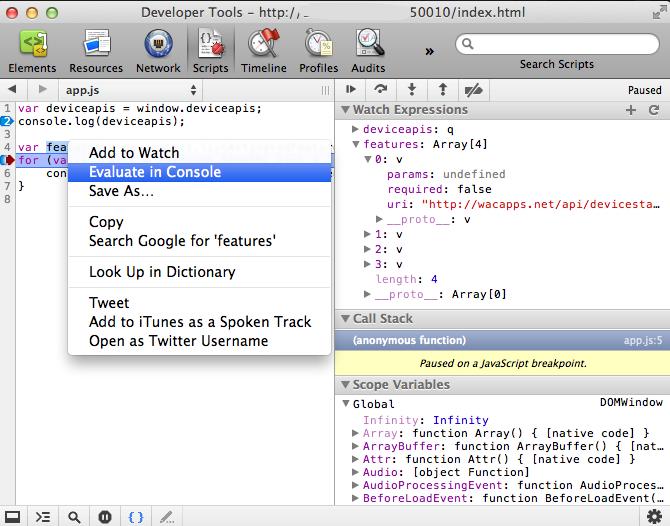Image resolution: width=670 pixels, height=526 pixels.
Task: Expand the BeforeLoadEvent variable
Action: point(355,498)
